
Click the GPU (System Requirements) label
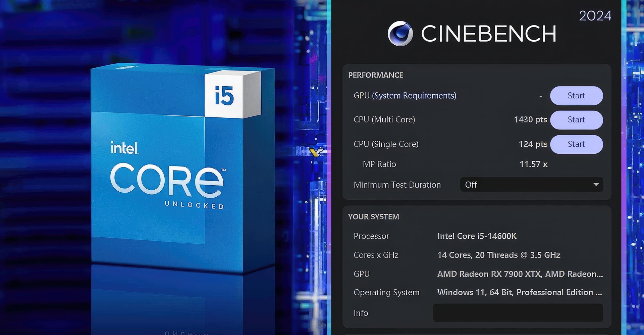(x=405, y=96)
